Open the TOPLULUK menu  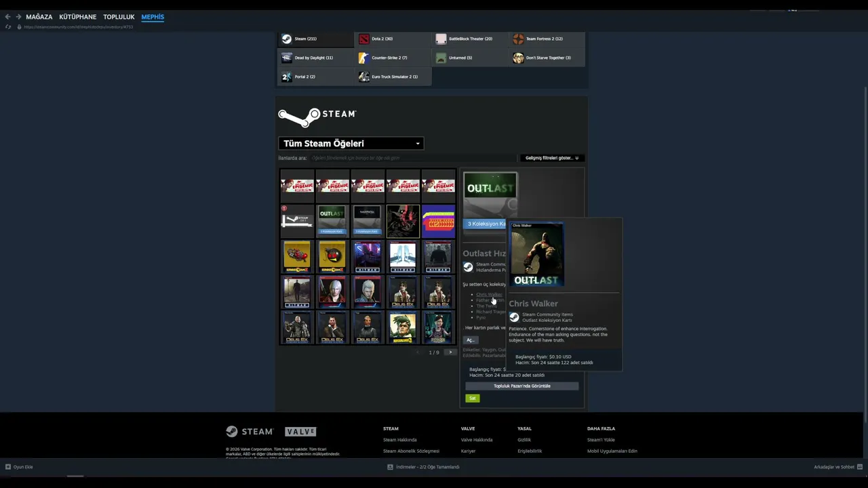pos(119,17)
